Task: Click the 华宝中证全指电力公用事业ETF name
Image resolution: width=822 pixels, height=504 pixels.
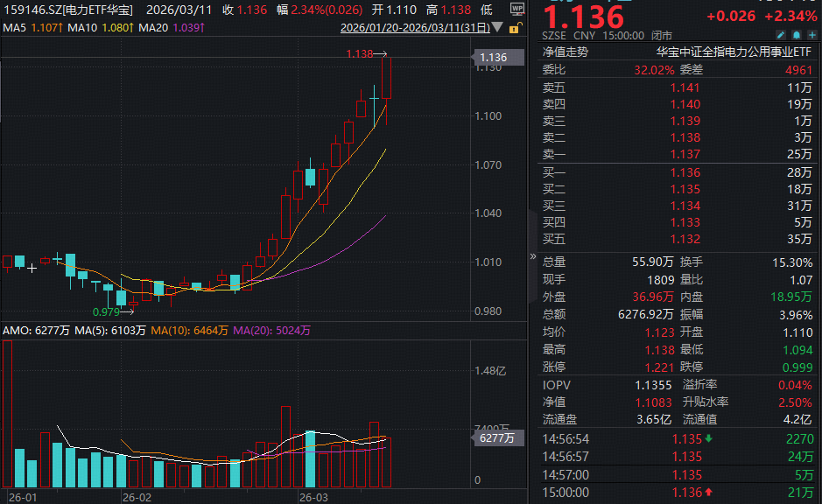Action: click(734, 52)
